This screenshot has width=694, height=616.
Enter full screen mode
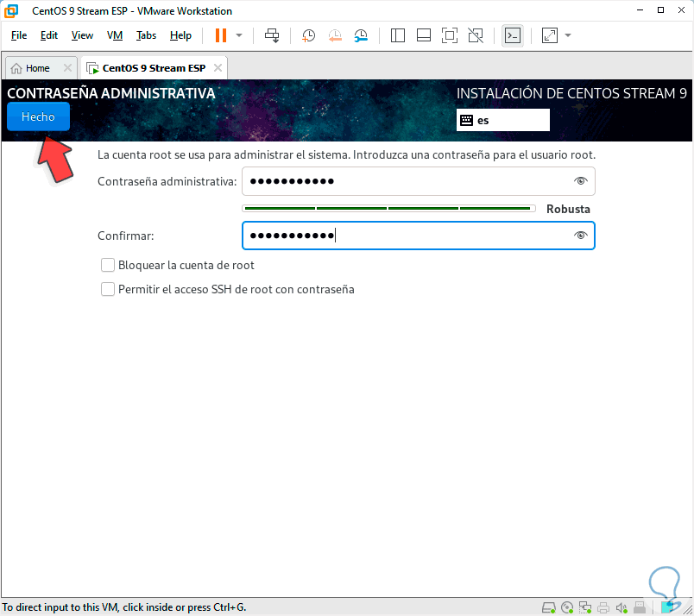(x=449, y=35)
